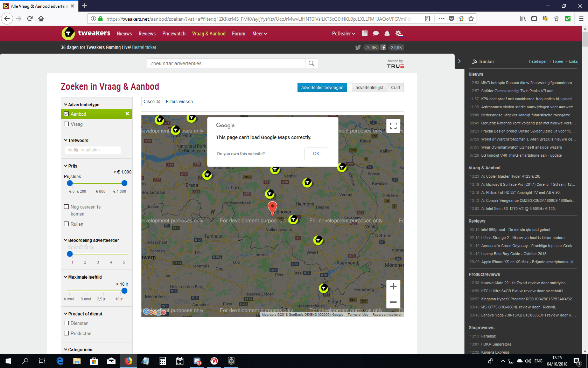Screen dimensions: 588x368
Task: Open notifications bell icon in Tweakers header
Action: 387,33
